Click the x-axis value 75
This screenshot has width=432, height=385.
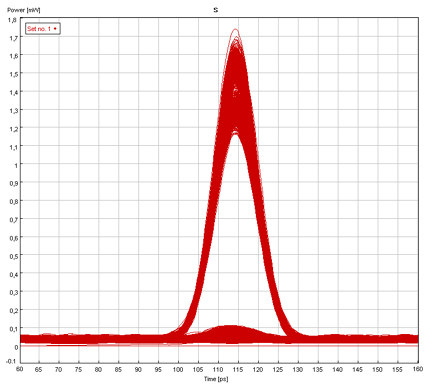coord(78,369)
